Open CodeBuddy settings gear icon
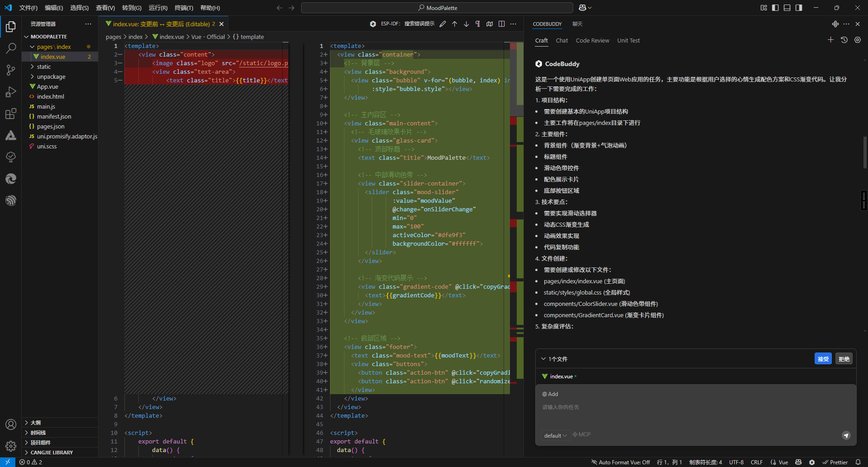868x467 pixels. [x=858, y=40]
